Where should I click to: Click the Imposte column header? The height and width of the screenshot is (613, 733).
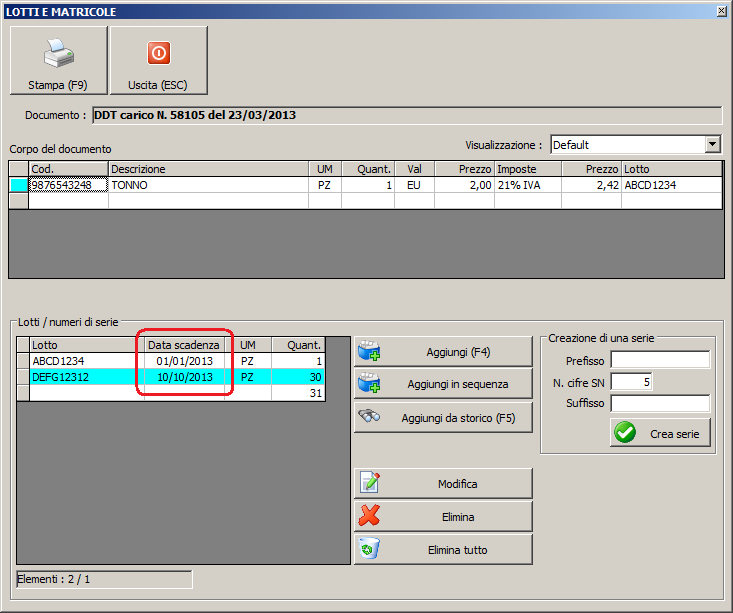coord(527,169)
